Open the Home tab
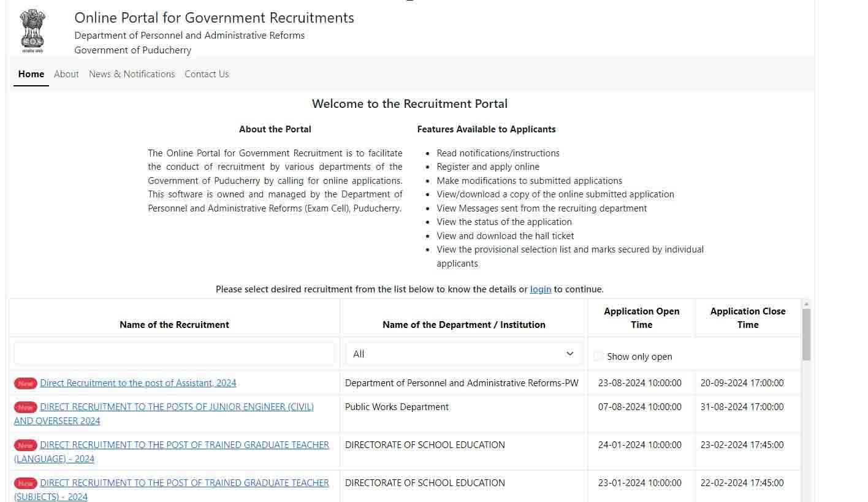 [x=31, y=74]
